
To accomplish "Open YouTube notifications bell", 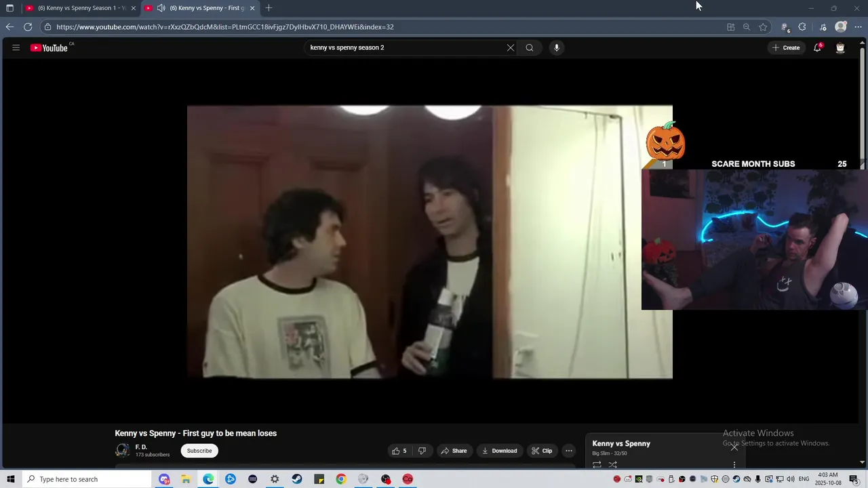I will coord(818,47).
